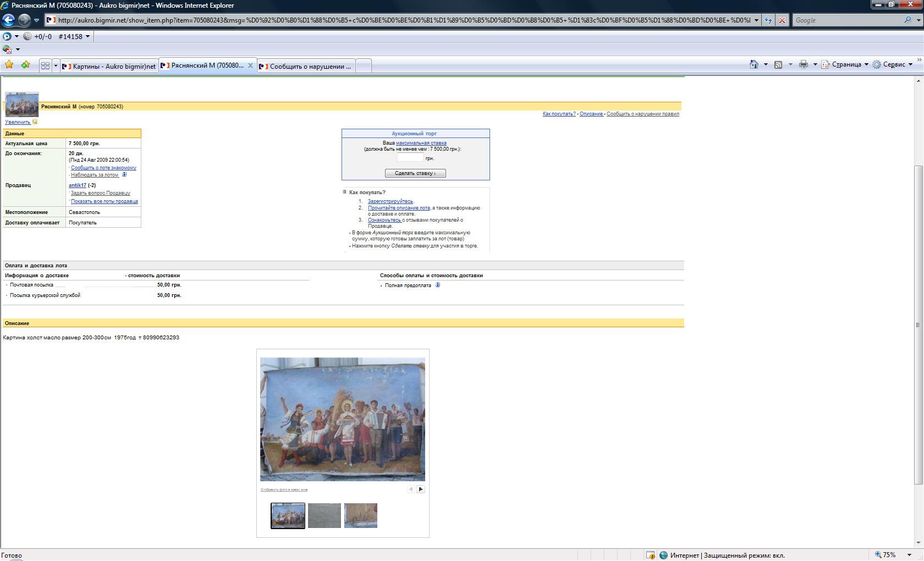Click the red Stop loading icon
Viewport: 924px width, 561px height.
[782, 20]
